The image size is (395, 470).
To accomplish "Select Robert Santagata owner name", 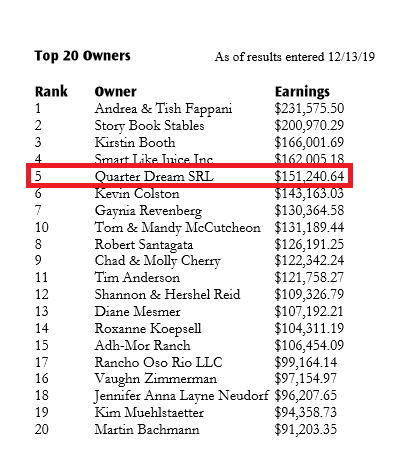I will click(x=144, y=245).
